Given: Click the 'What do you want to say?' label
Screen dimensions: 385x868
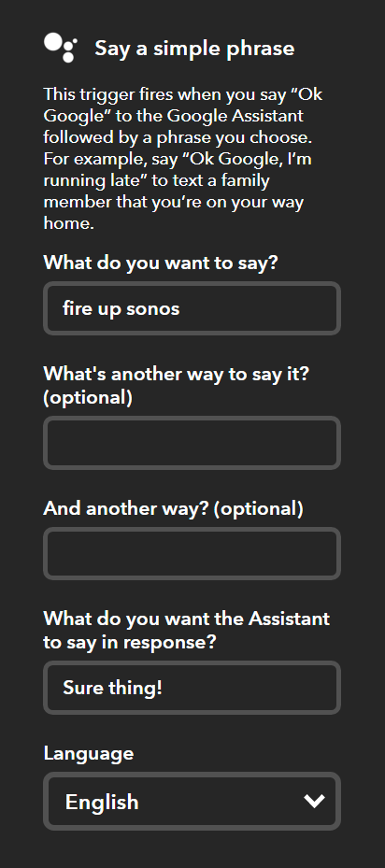Looking at the screenshot, I should pyautogui.click(x=160, y=263).
